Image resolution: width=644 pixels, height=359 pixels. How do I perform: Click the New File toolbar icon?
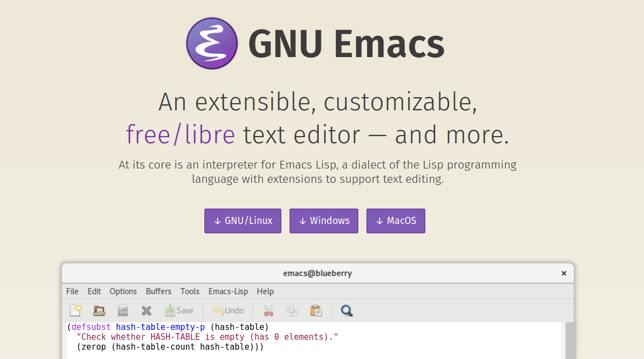point(76,311)
